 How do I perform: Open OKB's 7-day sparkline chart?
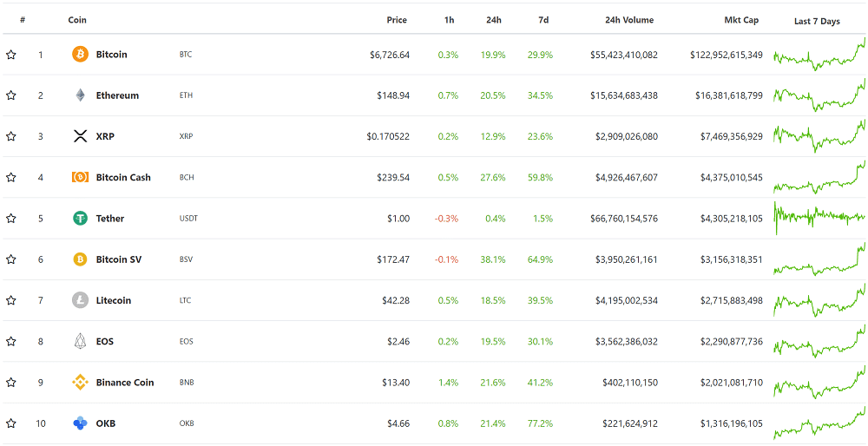pos(819,423)
